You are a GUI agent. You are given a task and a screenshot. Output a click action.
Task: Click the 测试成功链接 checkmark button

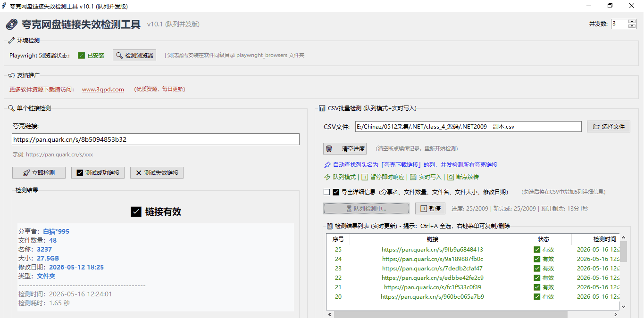tap(98, 173)
